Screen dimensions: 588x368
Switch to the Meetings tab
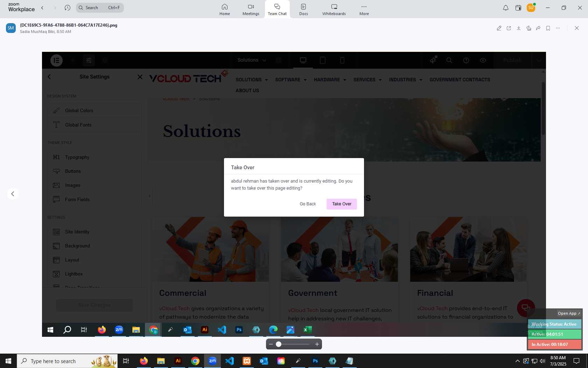coord(251,9)
